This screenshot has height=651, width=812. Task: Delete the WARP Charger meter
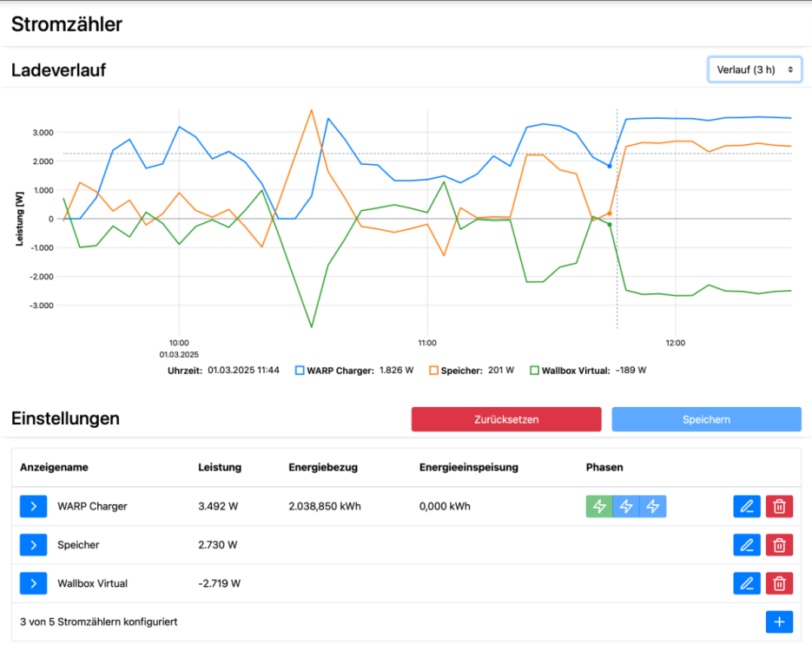(x=779, y=506)
